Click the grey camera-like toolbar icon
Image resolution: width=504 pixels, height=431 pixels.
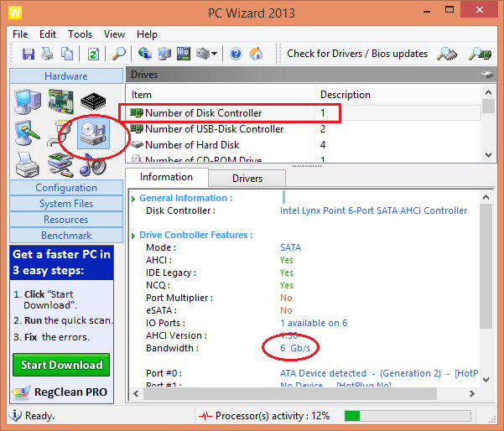pos(203,54)
